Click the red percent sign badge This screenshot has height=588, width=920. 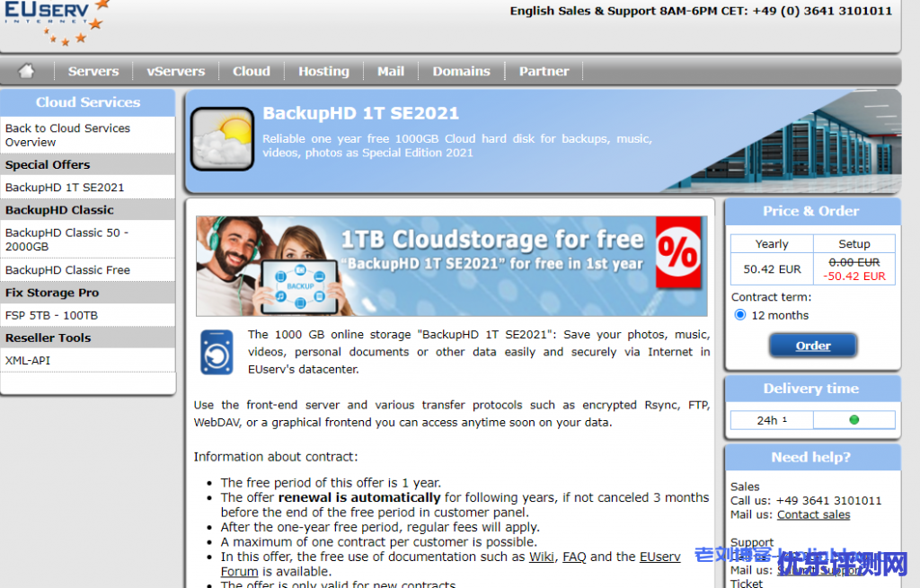tap(678, 252)
